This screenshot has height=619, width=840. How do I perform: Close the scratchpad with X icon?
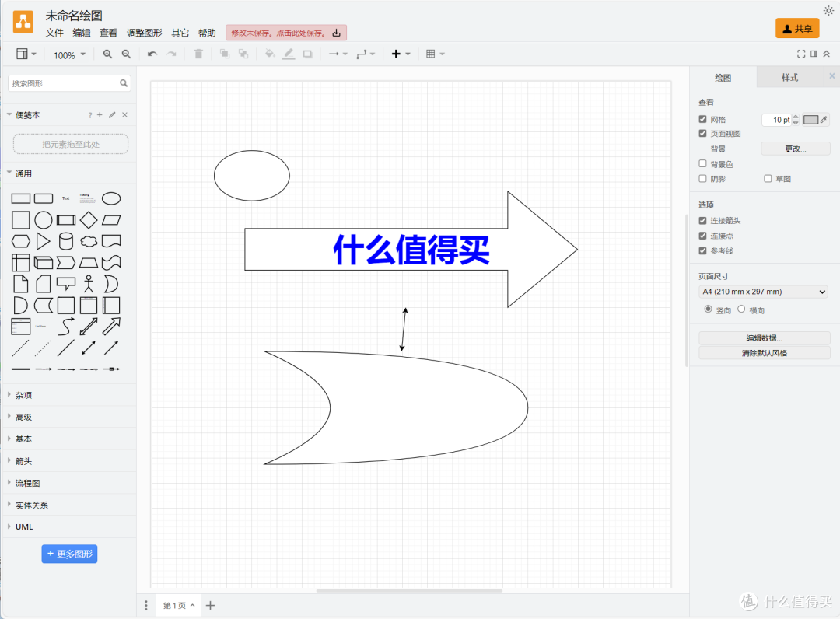(124, 114)
